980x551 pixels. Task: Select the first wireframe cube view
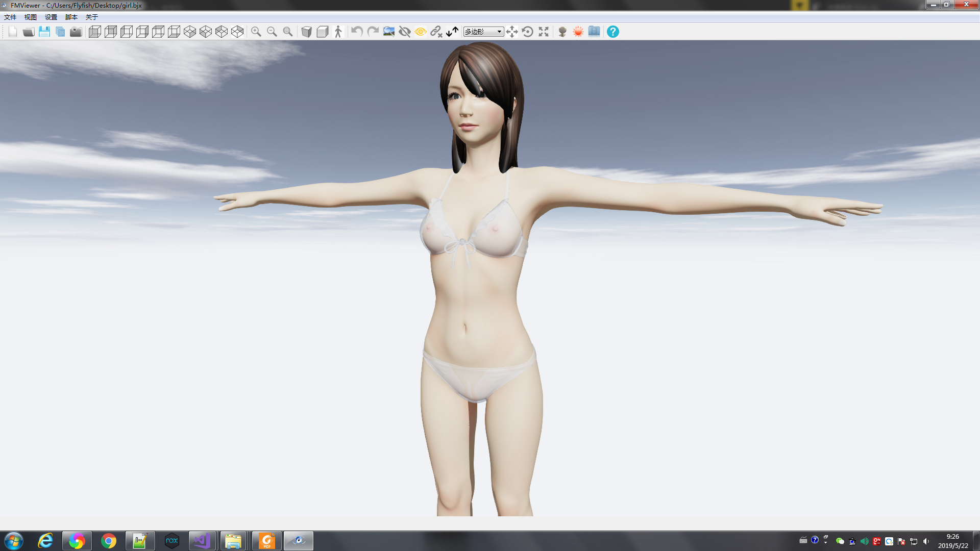(94, 32)
